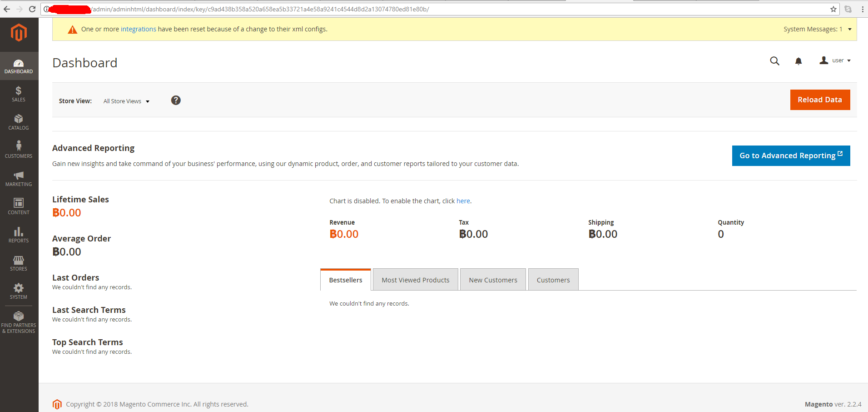Click the integrations link in the warning message
This screenshot has height=412, width=868.
point(138,29)
